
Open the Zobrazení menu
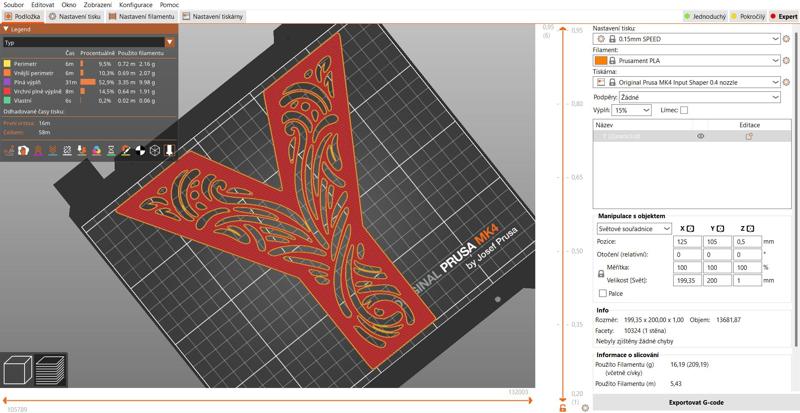97,5
